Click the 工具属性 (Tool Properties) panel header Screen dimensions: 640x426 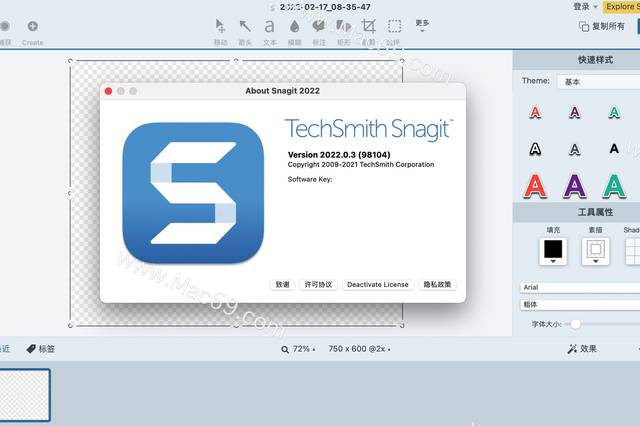coord(595,212)
